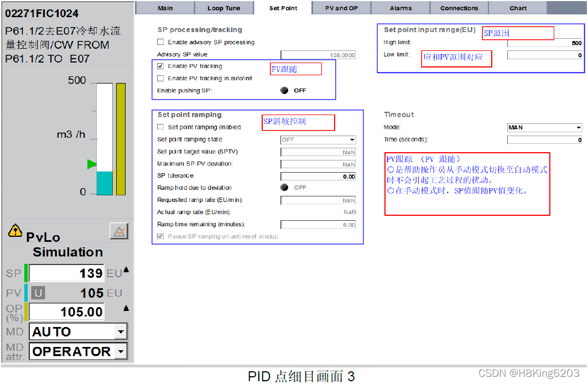Select the Set Point tab

pos(283,8)
